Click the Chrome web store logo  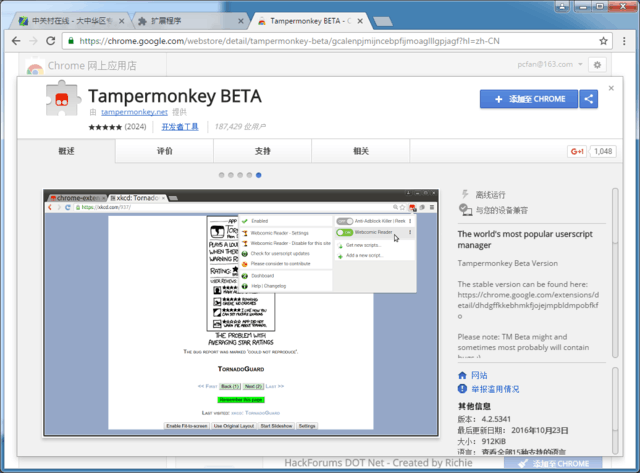coord(35,67)
